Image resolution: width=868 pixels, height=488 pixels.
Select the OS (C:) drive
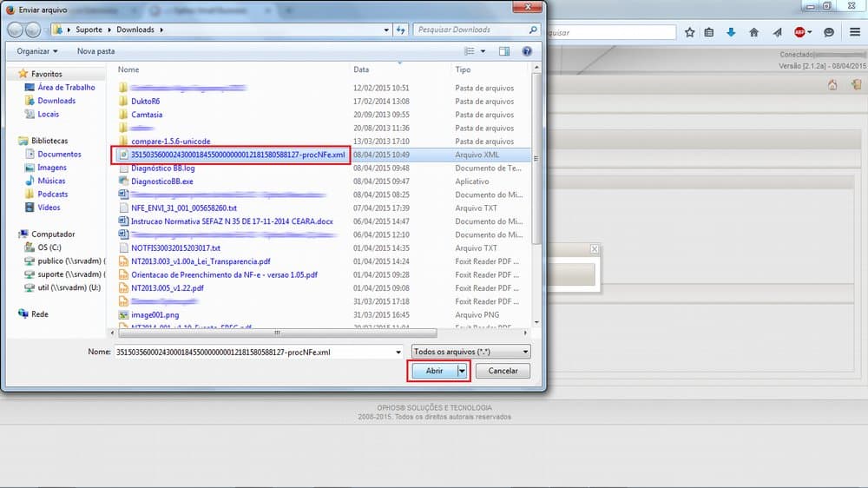coord(49,247)
